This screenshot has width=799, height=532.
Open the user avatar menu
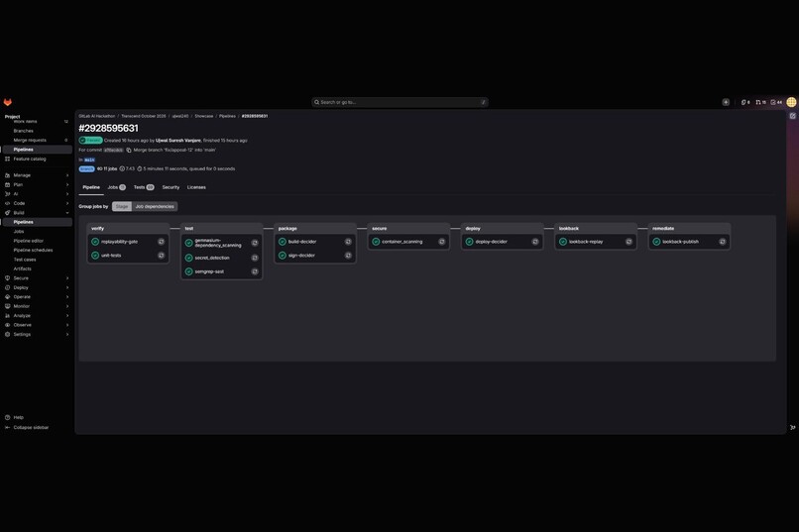(x=791, y=102)
